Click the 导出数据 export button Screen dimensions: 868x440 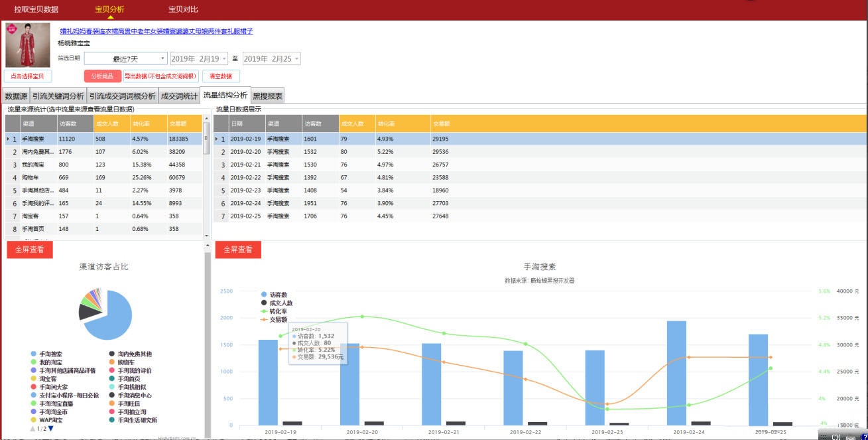[160, 76]
